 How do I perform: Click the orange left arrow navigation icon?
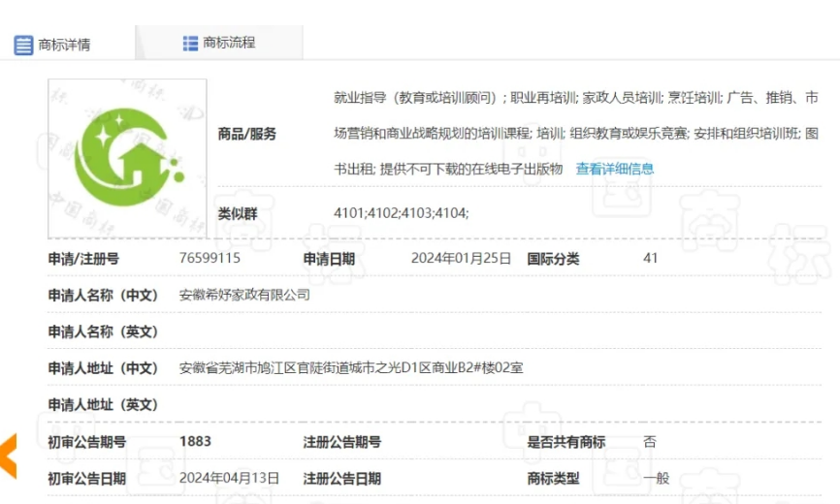tap(9, 456)
